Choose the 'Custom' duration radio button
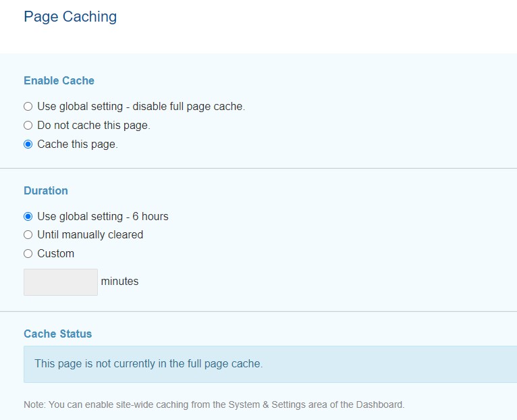Viewport: 517px width, 420px height. (x=28, y=253)
